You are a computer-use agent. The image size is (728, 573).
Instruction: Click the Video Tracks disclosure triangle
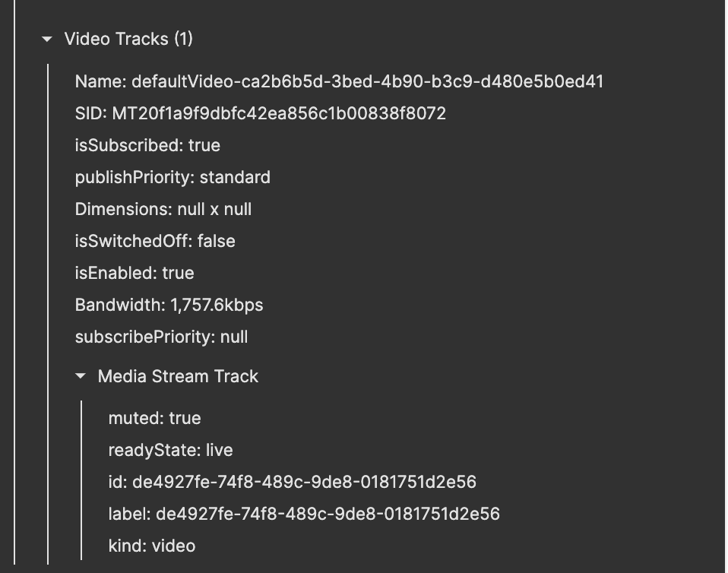[x=47, y=39]
